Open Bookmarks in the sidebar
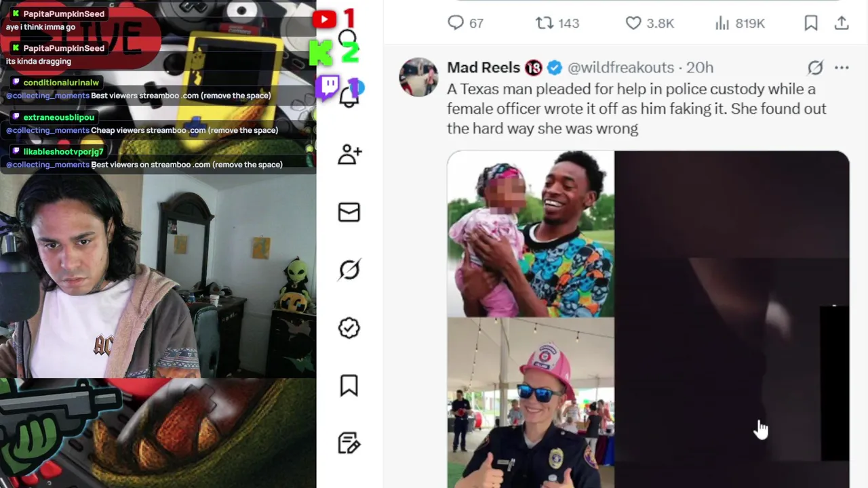868x488 pixels. pos(349,386)
